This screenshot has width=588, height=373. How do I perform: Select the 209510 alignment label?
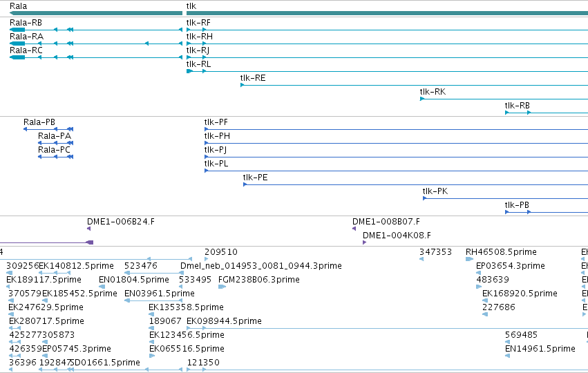[221, 253]
